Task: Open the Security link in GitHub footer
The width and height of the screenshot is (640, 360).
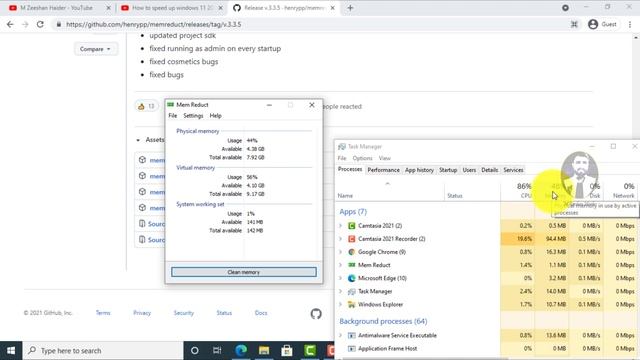Action: pyautogui.click(x=183, y=313)
